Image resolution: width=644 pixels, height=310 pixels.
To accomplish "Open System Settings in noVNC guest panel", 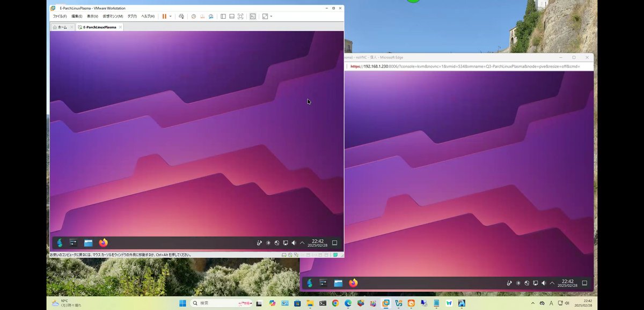I will pos(324,283).
